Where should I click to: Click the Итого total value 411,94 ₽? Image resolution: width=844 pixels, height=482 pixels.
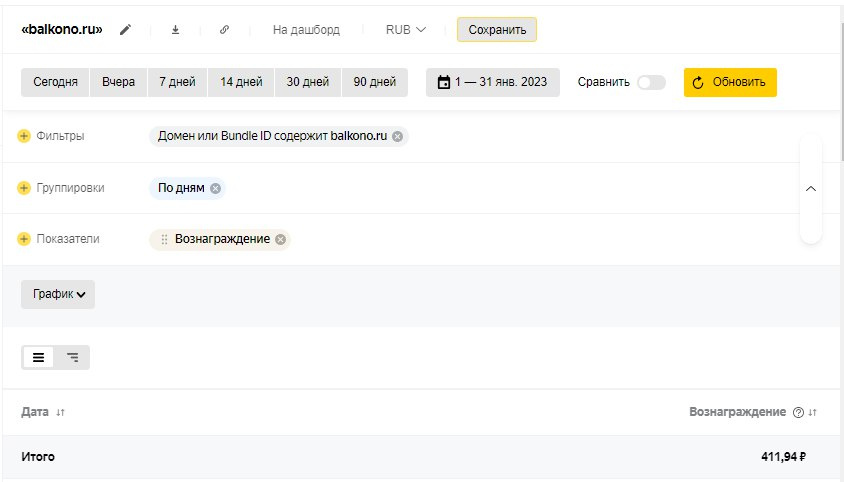783,457
